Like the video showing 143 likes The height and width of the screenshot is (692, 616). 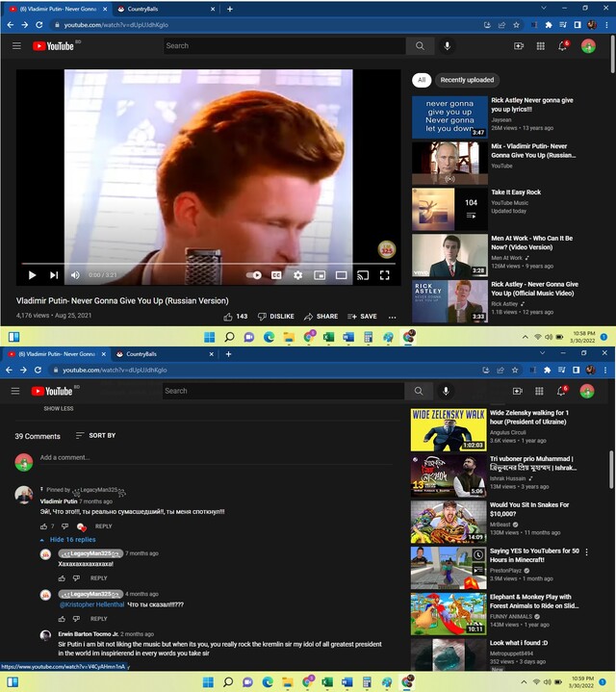click(235, 317)
